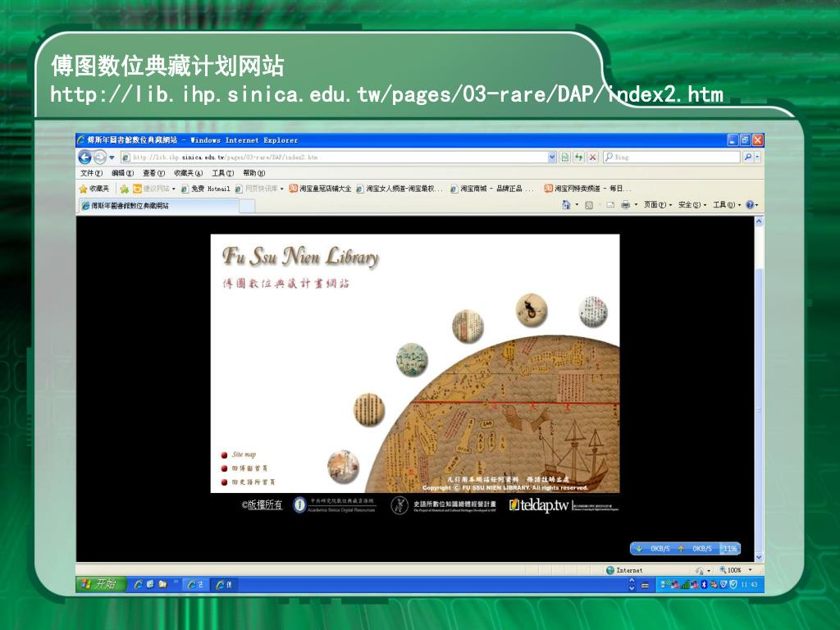Click the scrollbar up arrow

759,221
